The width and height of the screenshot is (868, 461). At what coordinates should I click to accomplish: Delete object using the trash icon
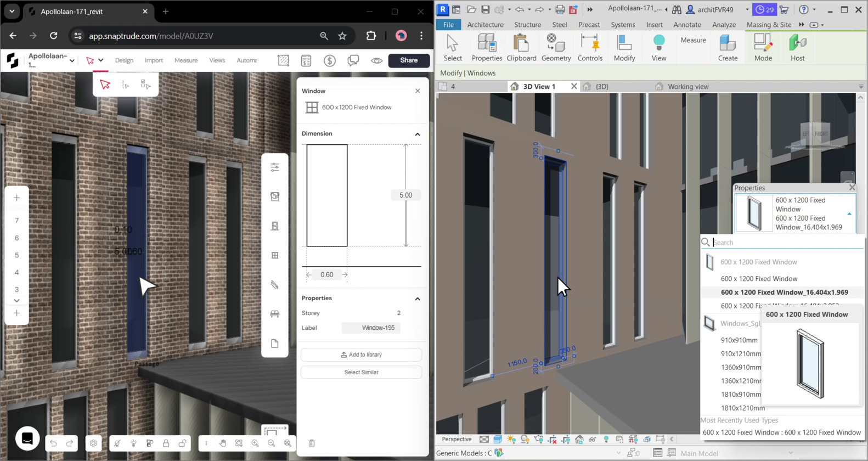312,443
